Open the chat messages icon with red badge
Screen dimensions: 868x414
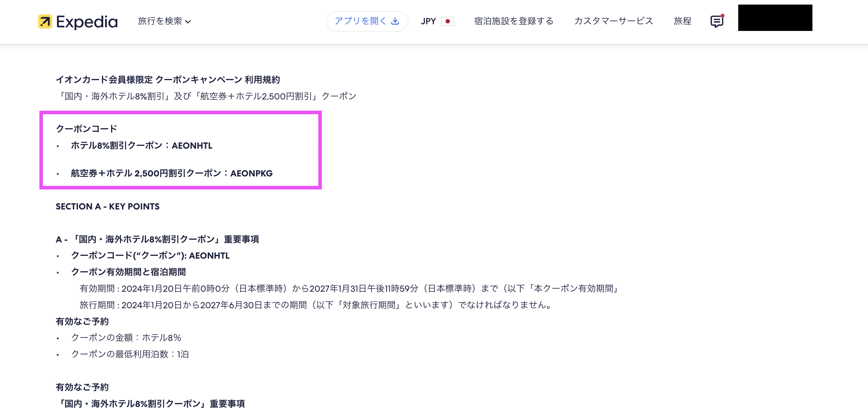click(716, 21)
